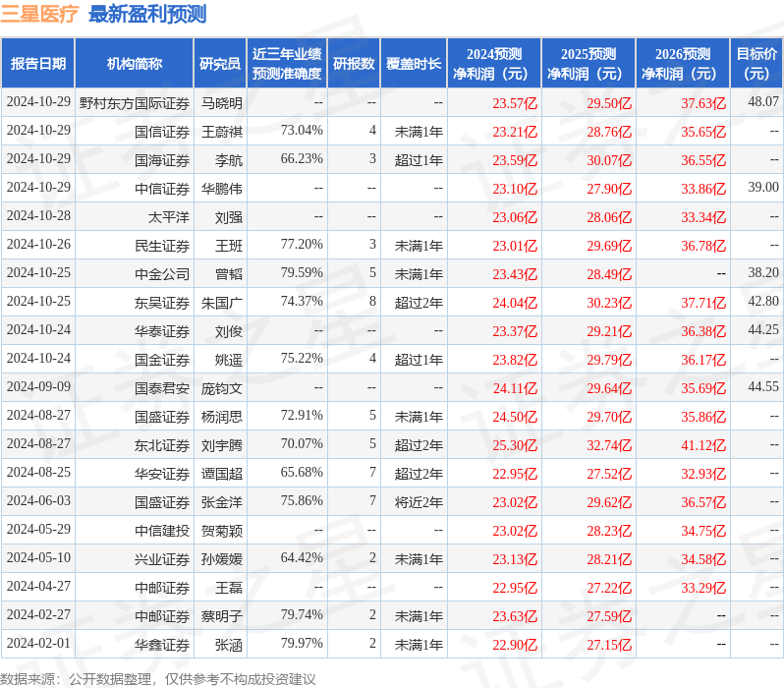Viewport: 784px width, 688px height.
Task: Select the 27.15亿 forecast value
Action: point(609,646)
